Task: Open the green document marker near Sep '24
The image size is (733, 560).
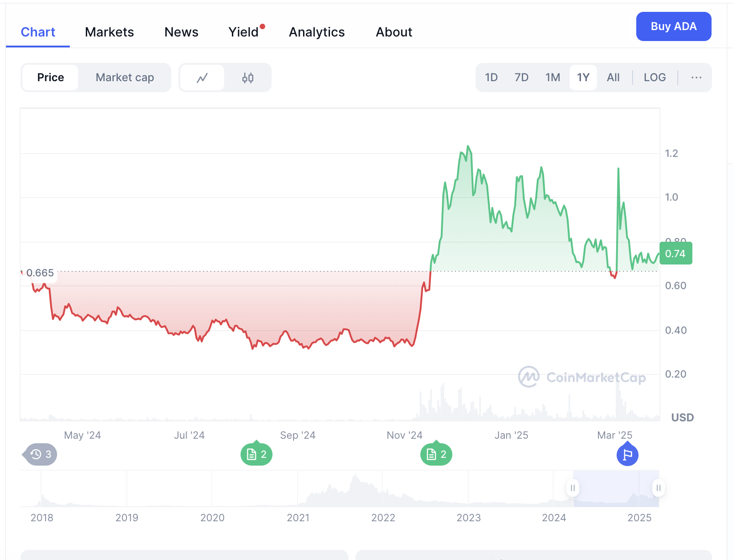Action: [x=257, y=454]
